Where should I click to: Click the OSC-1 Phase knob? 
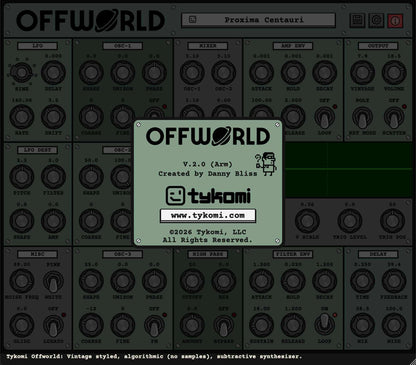tap(154, 73)
